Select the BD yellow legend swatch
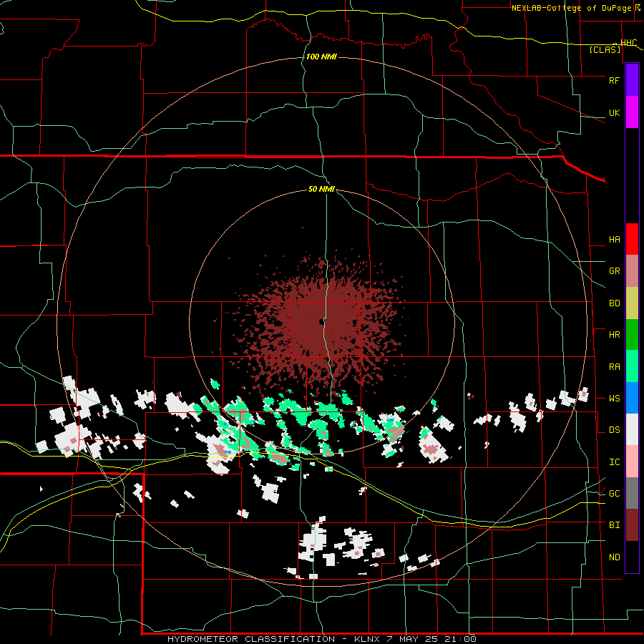The height and width of the screenshot is (644, 644). (632, 303)
